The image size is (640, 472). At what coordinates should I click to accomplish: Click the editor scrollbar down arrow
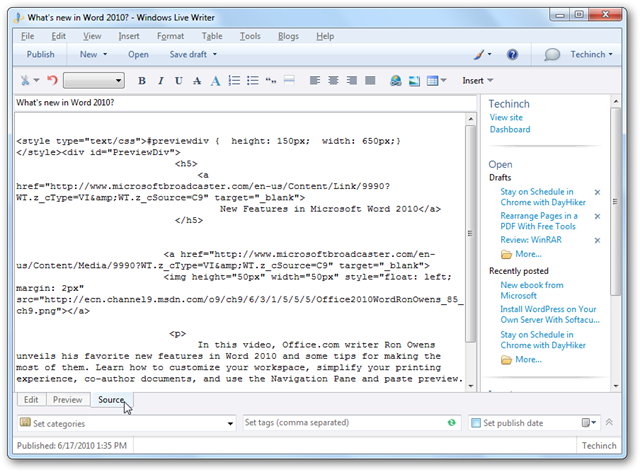471,386
